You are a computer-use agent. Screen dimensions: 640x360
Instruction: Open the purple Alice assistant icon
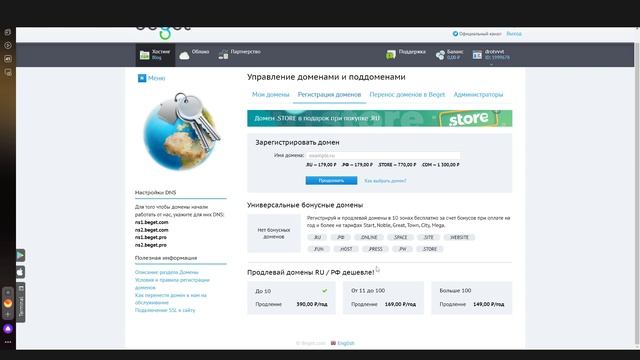click(8, 329)
